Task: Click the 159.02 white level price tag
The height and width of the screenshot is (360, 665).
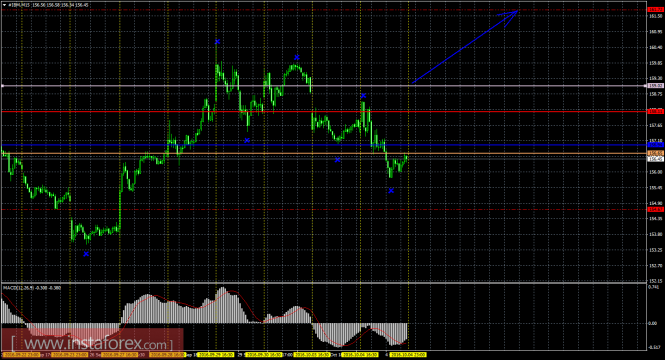Action: [x=656, y=86]
